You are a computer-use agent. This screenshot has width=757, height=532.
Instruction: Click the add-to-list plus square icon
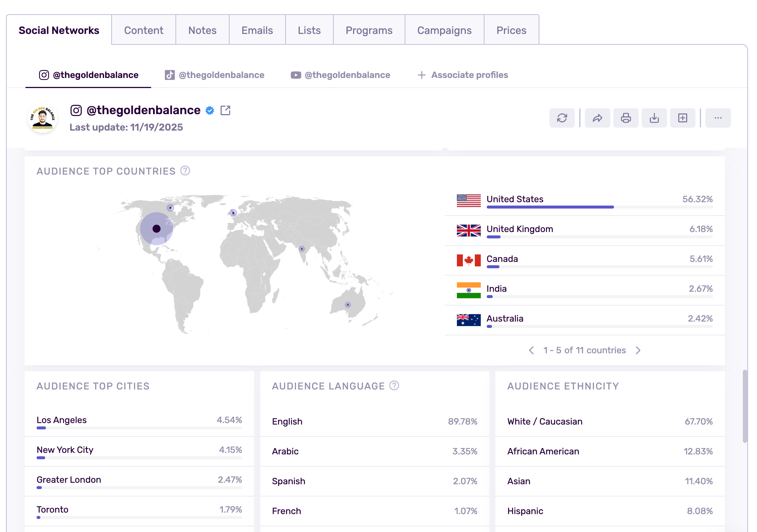(x=682, y=118)
